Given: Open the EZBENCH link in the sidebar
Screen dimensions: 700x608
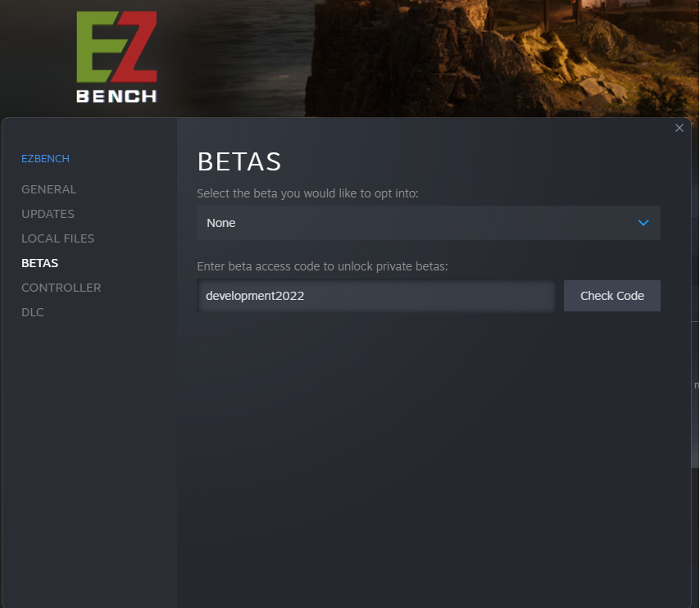Looking at the screenshot, I should click(45, 159).
